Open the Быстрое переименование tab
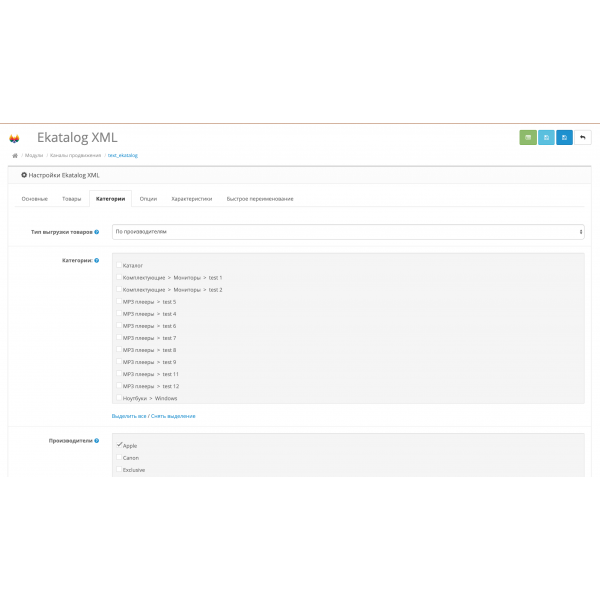 pyautogui.click(x=260, y=199)
